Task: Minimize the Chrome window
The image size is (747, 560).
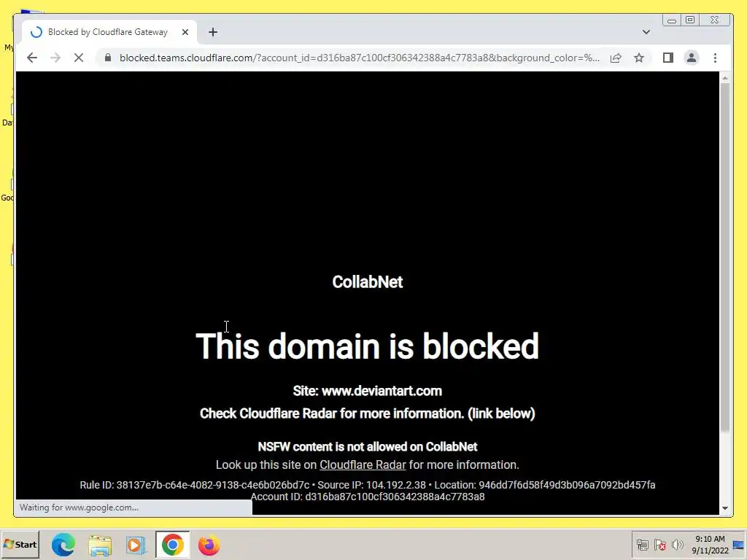Action: [672, 20]
